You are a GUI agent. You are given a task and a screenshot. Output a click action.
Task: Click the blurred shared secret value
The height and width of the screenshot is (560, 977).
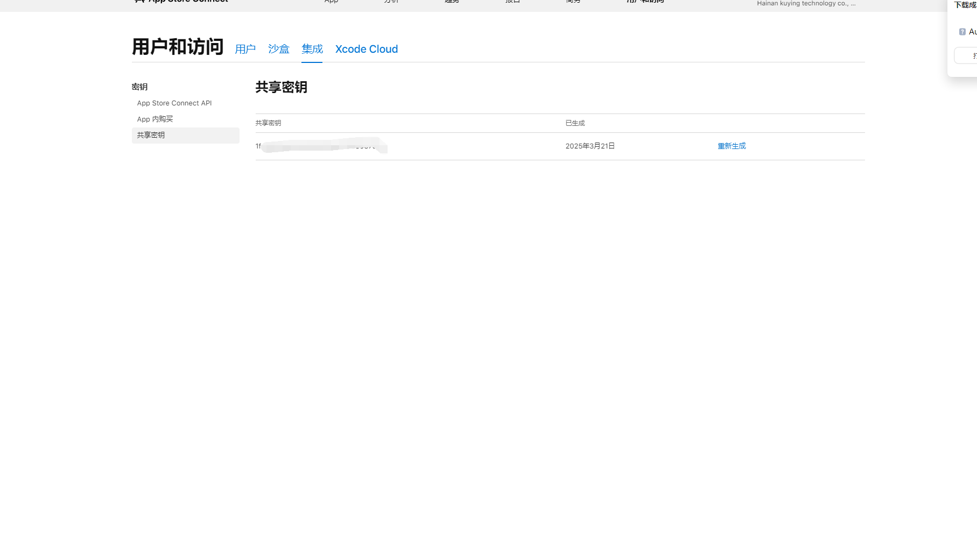coord(321,146)
